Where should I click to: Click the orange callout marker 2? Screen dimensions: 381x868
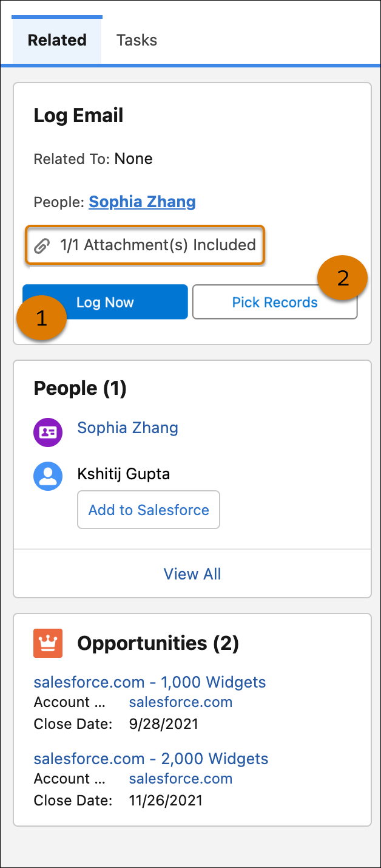(x=343, y=278)
